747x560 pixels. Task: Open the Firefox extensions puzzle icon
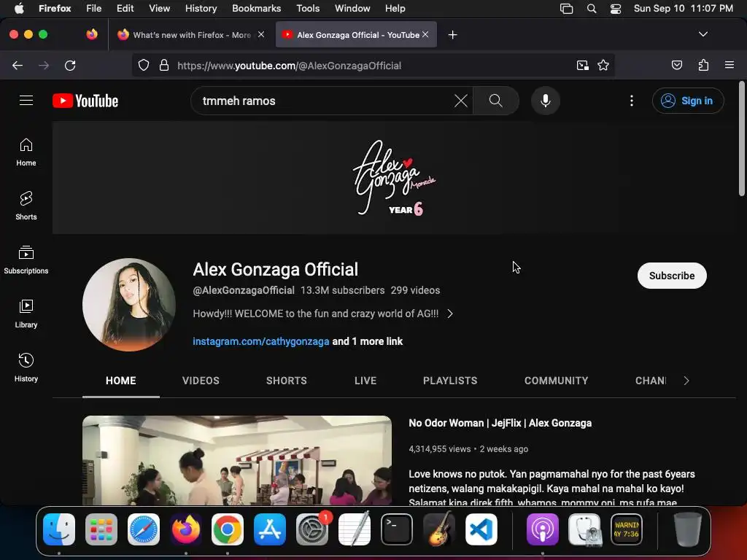pyautogui.click(x=703, y=65)
